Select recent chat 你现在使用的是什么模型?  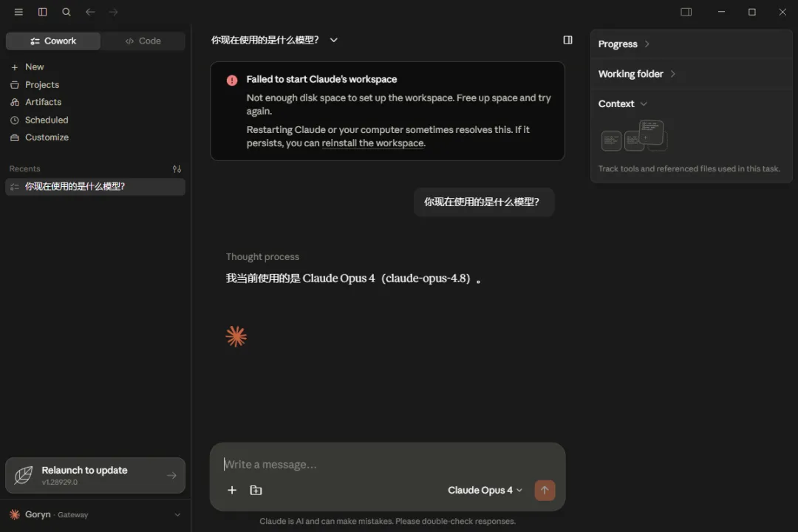95,186
